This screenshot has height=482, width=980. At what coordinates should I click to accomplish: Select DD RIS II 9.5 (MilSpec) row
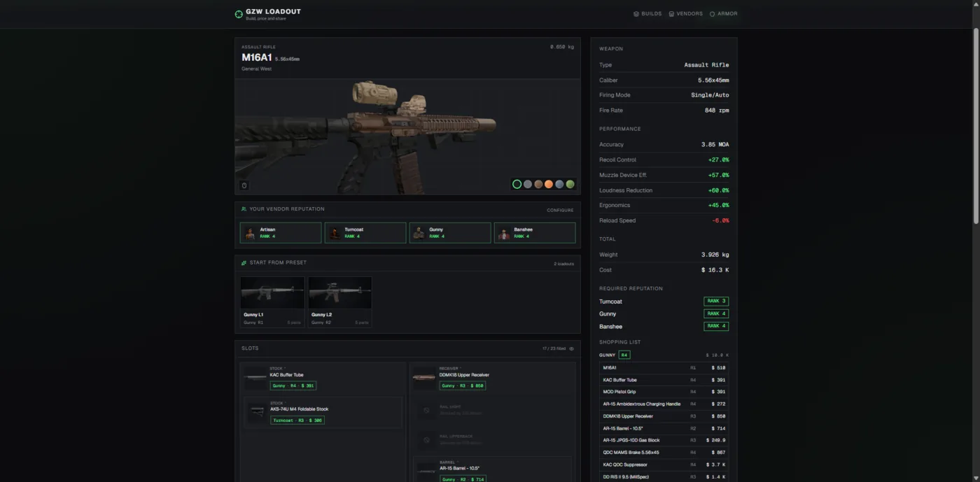coord(664,476)
